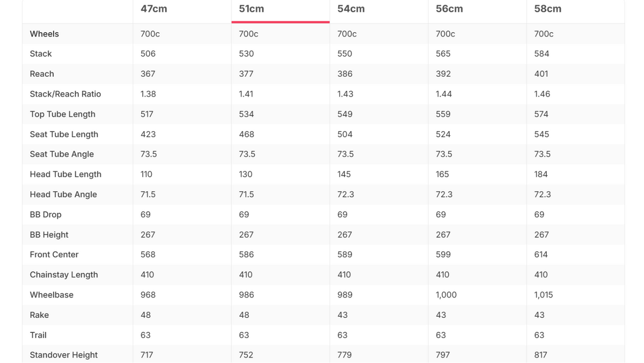This screenshot has height=363, width=644.
Task: Click the Head Tube Angle label
Action: [x=63, y=194]
